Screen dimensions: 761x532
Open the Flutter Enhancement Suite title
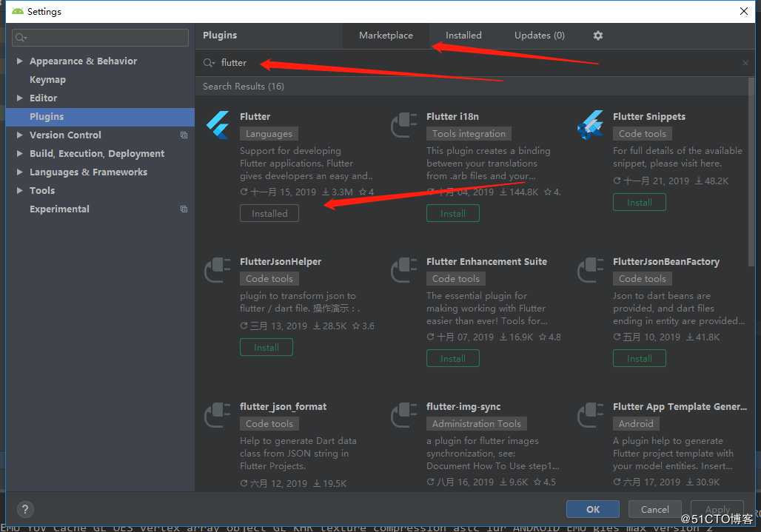[486, 261]
